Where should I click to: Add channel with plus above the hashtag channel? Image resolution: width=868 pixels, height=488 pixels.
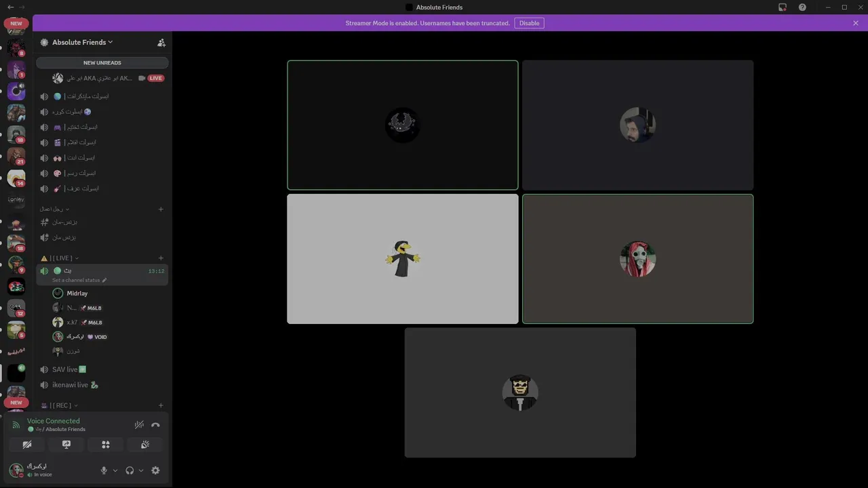[161, 209]
